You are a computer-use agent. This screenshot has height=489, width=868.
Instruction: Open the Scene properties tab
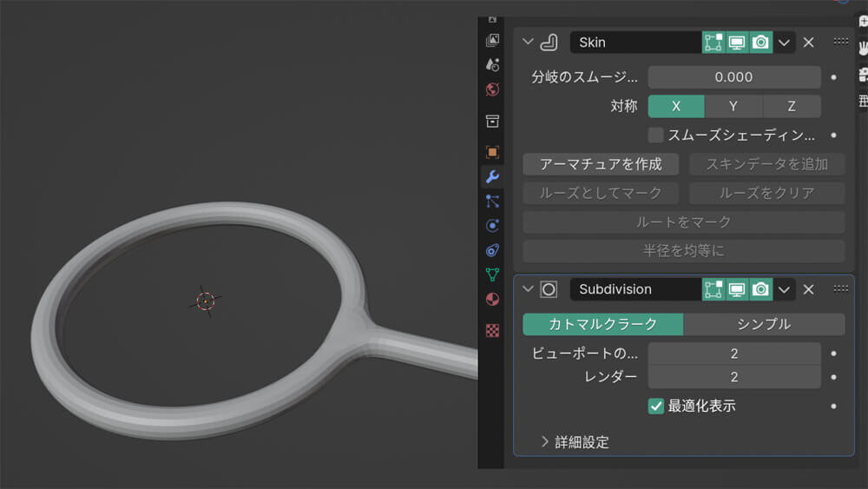coord(492,65)
